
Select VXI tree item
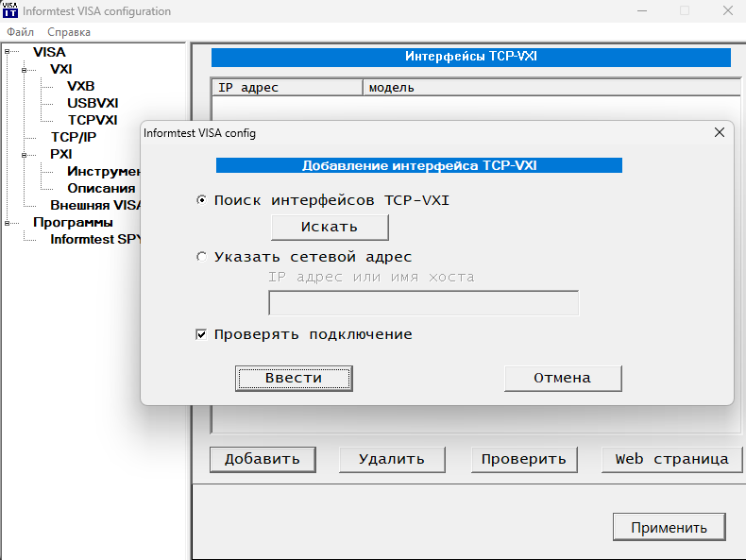[x=60, y=69]
